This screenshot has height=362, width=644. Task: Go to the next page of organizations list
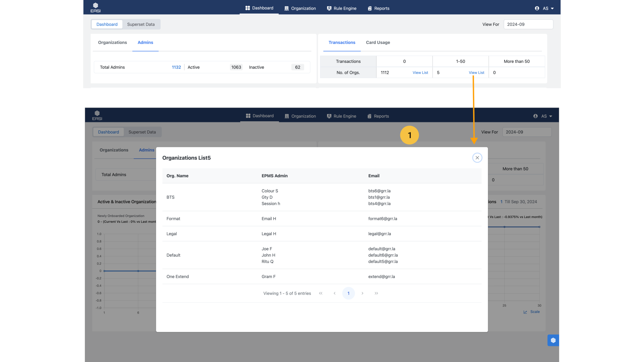362,293
